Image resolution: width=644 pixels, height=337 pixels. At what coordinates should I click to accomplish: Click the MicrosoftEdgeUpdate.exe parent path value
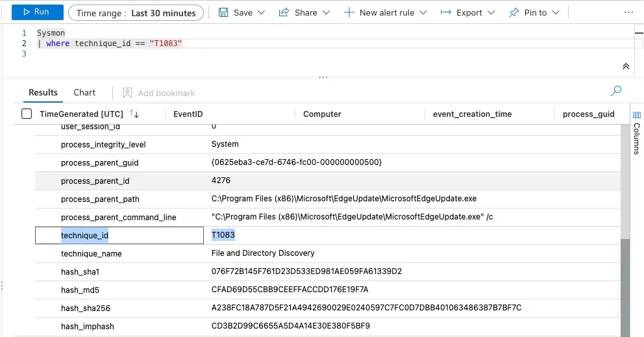[344, 199]
